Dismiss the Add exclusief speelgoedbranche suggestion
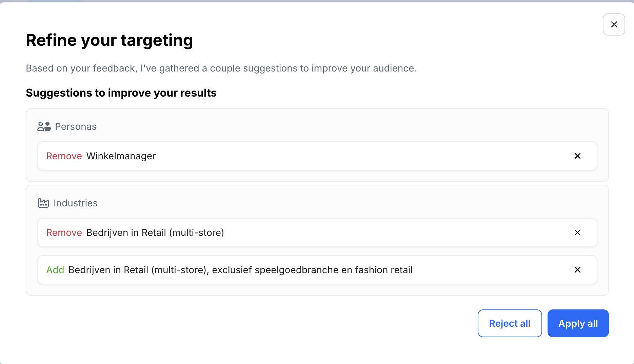This screenshot has height=364, width=634. tap(577, 270)
